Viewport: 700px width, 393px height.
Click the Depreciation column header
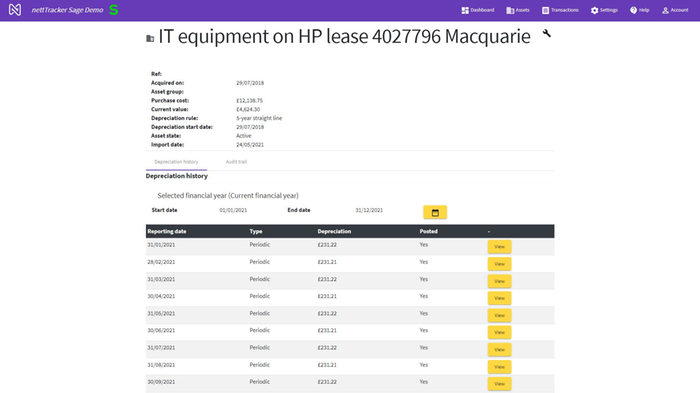[x=334, y=231]
